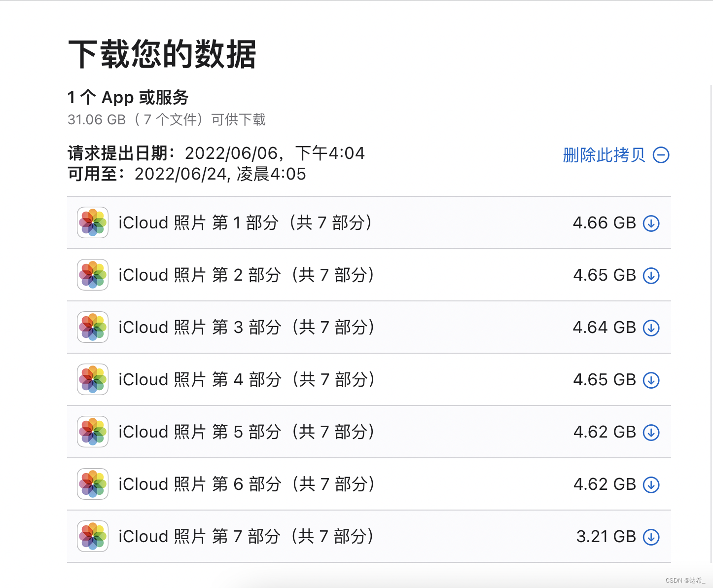Click the available until 2022/06/24 line
This screenshot has width=713, height=588.
click(x=187, y=174)
